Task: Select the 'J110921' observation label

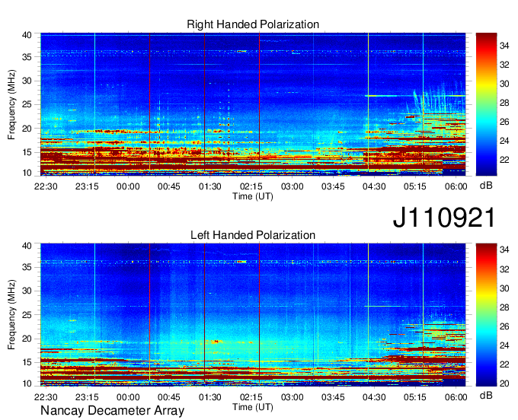Action: click(444, 217)
